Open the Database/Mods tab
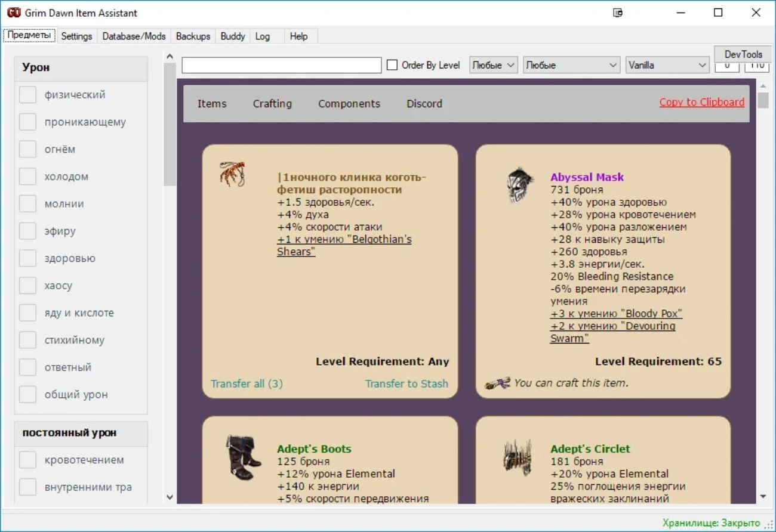The width and height of the screenshot is (776, 532). coord(134,36)
